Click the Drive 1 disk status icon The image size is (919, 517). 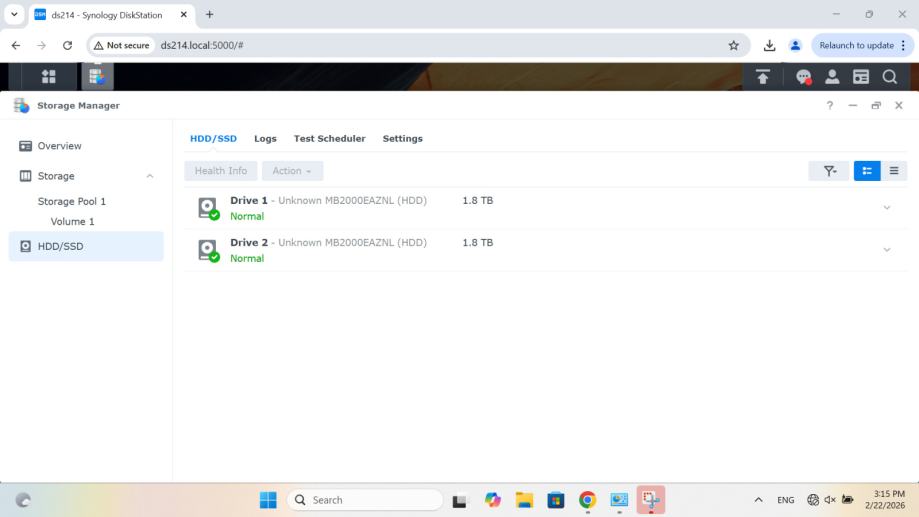point(208,208)
